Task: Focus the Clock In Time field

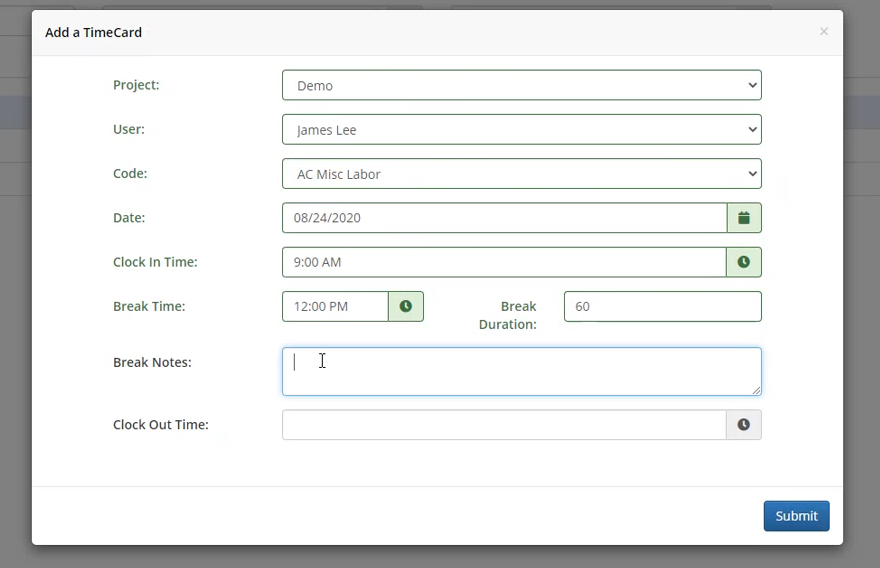Action: [x=504, y=262]
